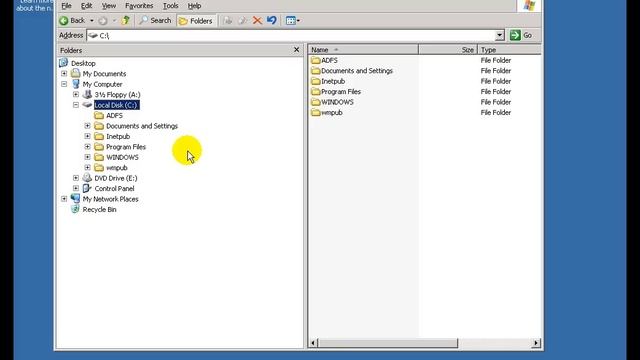Select Inetpub folder in file list
This screenshot has height=360, width=640.
click(x=328, y=81)
